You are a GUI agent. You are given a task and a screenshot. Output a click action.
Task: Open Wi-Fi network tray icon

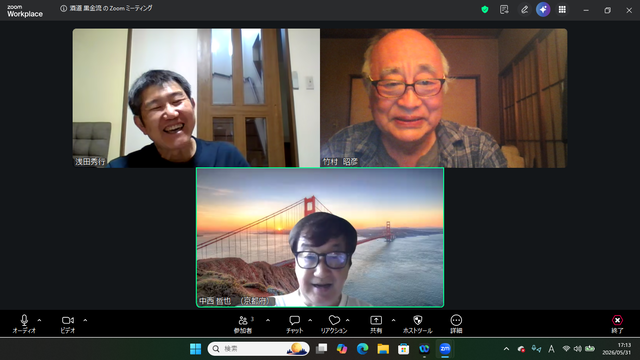[566, 349]
